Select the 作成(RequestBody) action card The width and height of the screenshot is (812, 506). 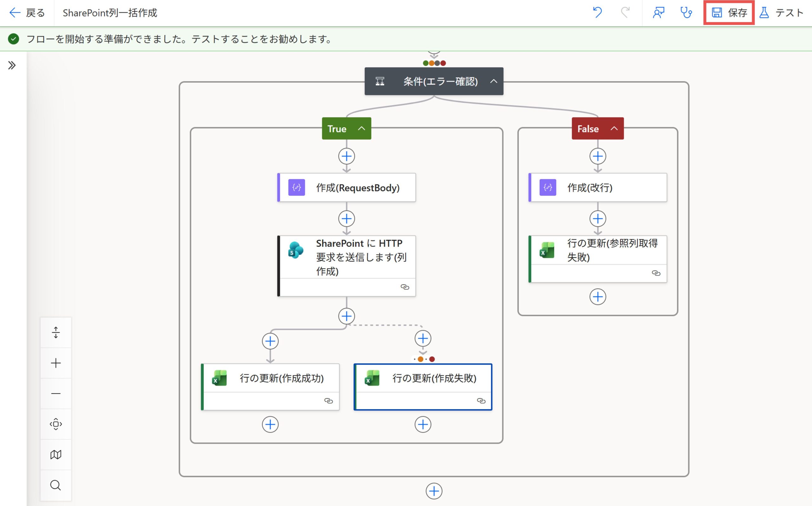tap(347, 187)
